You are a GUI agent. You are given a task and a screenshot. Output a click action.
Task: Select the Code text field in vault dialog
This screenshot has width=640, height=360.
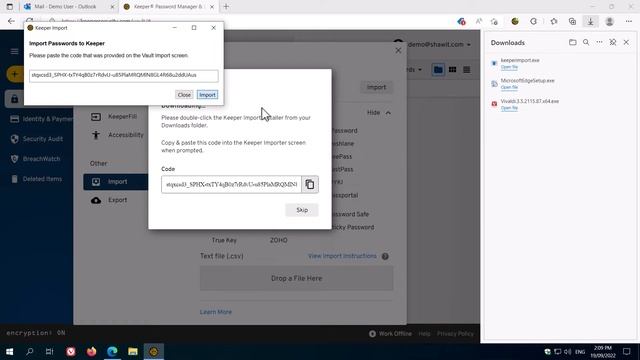tap(231, 184)
